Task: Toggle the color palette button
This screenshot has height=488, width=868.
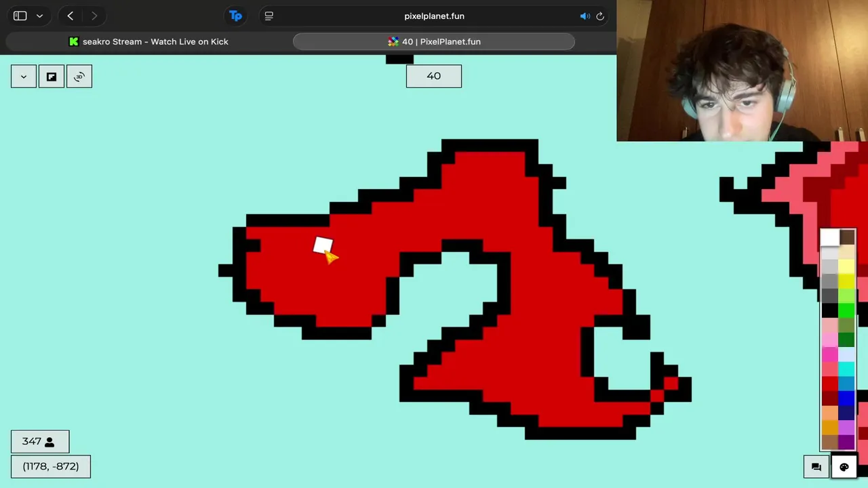Action: pos(844,467)
